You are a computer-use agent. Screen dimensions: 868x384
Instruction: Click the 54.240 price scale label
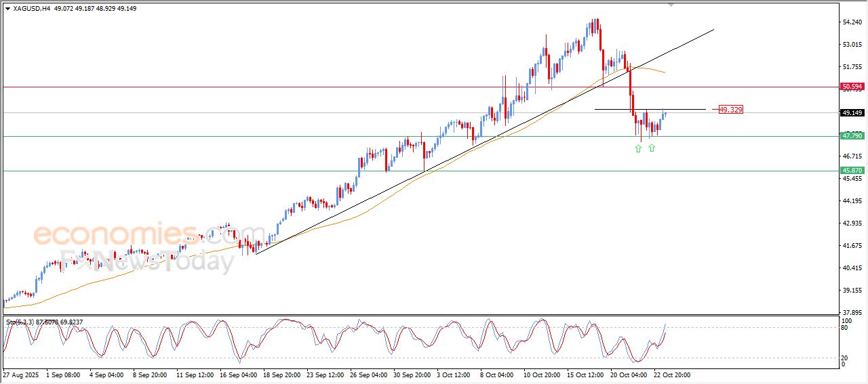coord(852,22)
